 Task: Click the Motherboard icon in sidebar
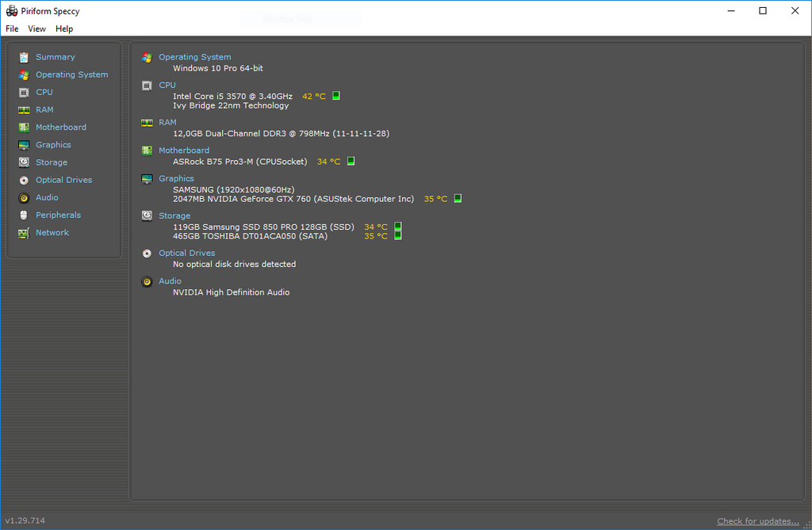coord(24,128)
